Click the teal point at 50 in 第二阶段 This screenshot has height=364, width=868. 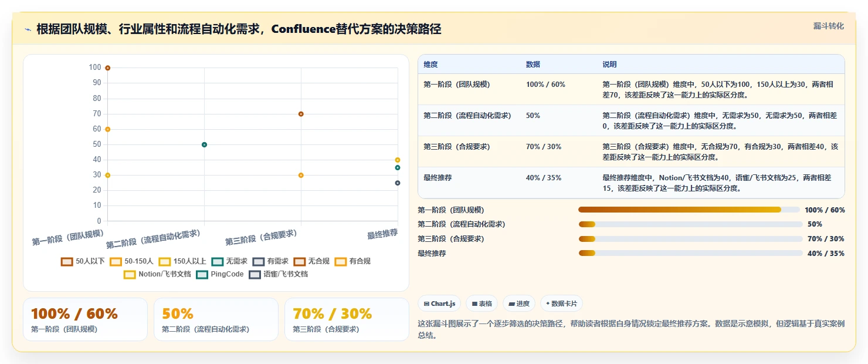pos(204,144)
